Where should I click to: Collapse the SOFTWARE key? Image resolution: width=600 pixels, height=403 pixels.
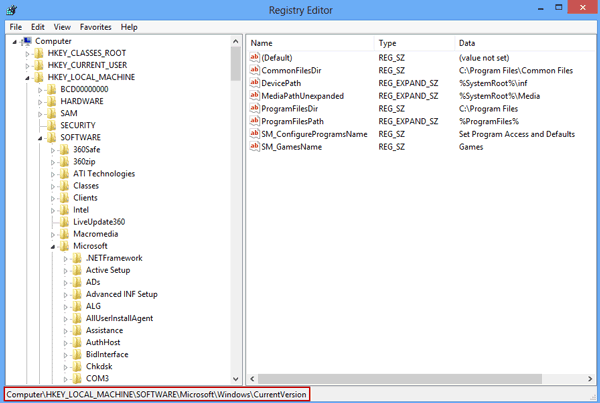coord(40,138)
